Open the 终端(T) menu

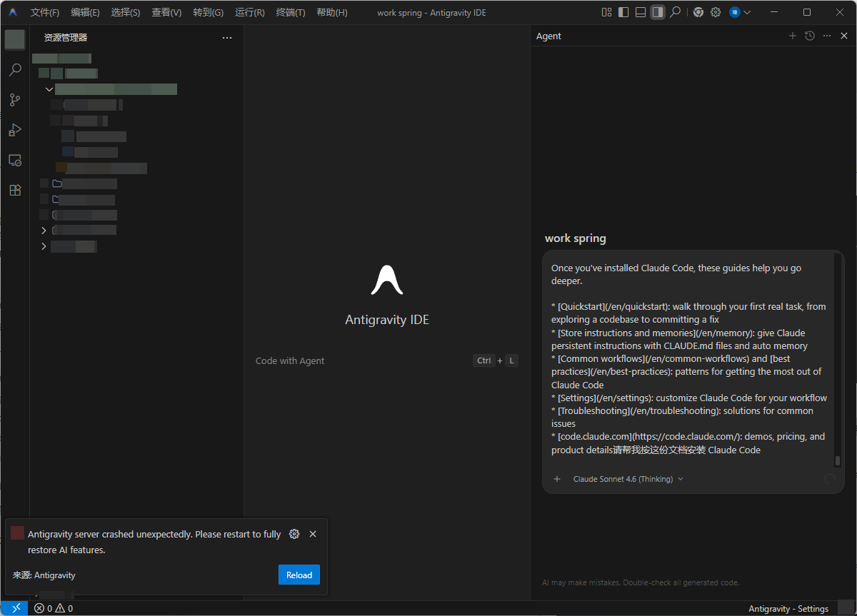coord(291,12)
